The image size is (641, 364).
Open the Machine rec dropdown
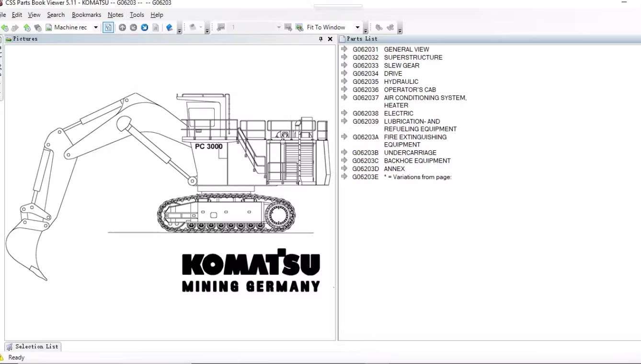pos(96,28)
